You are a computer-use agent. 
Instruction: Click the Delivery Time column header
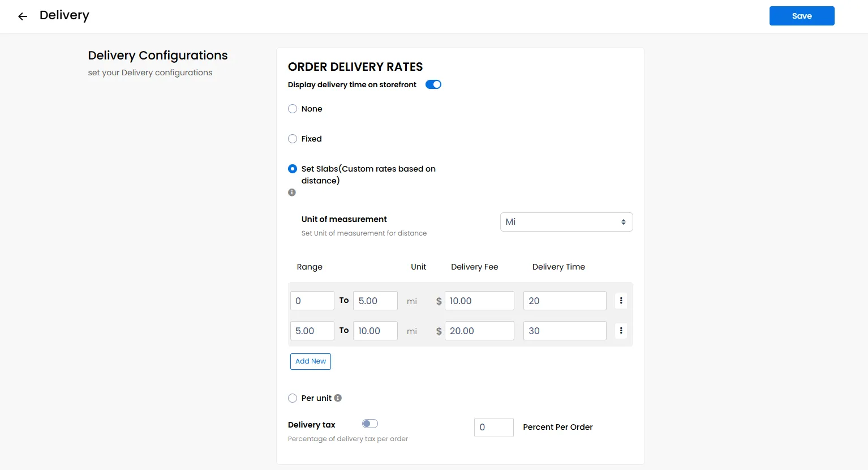click(558, 267)
